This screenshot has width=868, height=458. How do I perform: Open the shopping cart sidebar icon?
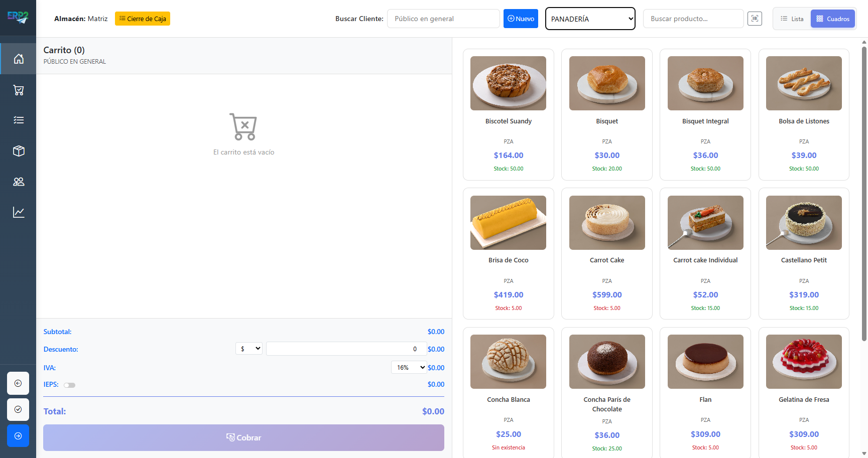[x=19, y=90]
